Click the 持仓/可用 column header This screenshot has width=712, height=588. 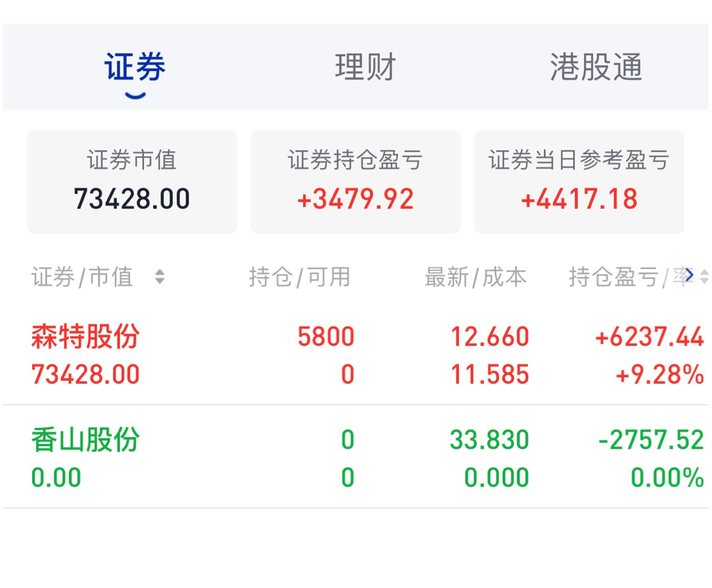300,277
